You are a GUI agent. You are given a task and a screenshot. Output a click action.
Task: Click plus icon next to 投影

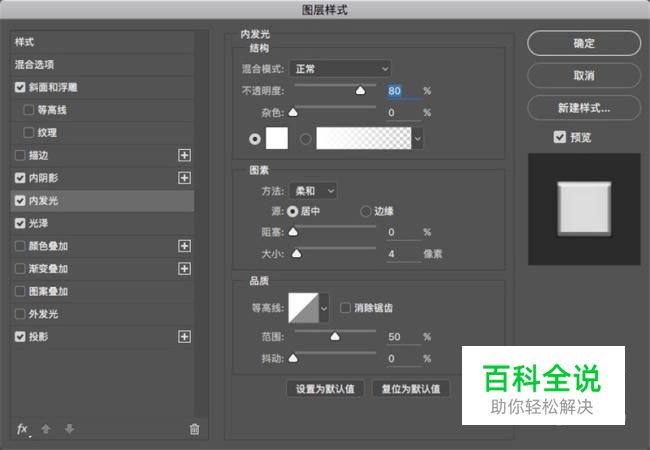[184, 336]
